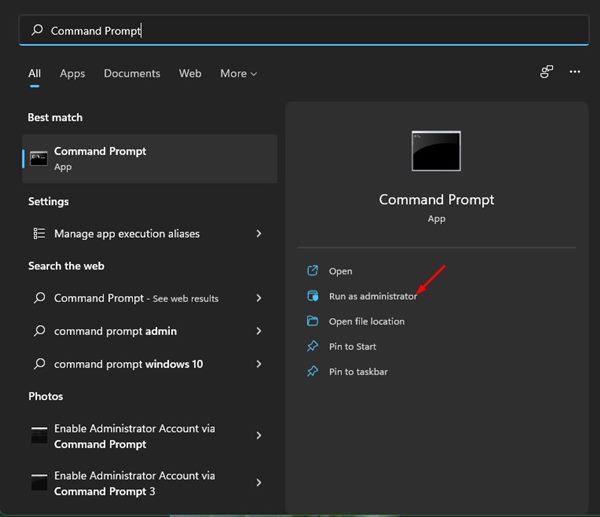Click the Pin to Start pin icon
600x517 pixels.
[312, 346]
